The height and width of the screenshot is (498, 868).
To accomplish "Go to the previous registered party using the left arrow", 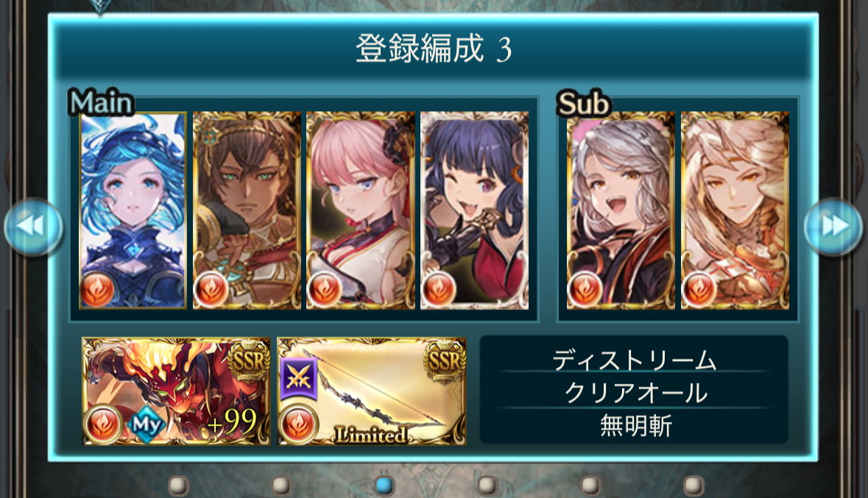I will (x=32, y=226).
